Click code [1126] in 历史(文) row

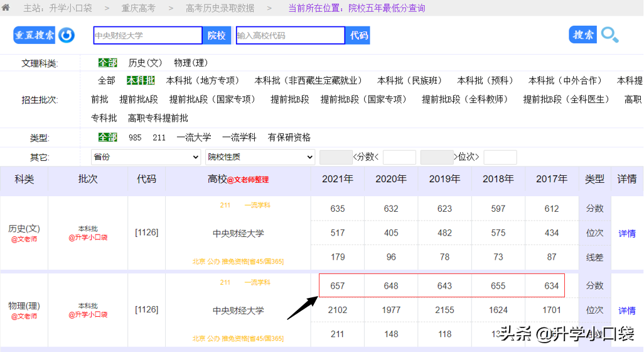[147, 233]
